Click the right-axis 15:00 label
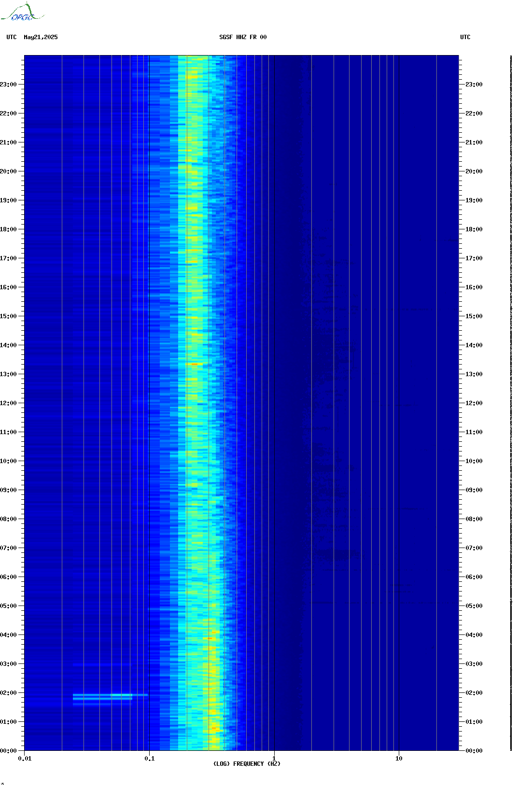The width and height of the screenshot is (532, 789). 474,316
